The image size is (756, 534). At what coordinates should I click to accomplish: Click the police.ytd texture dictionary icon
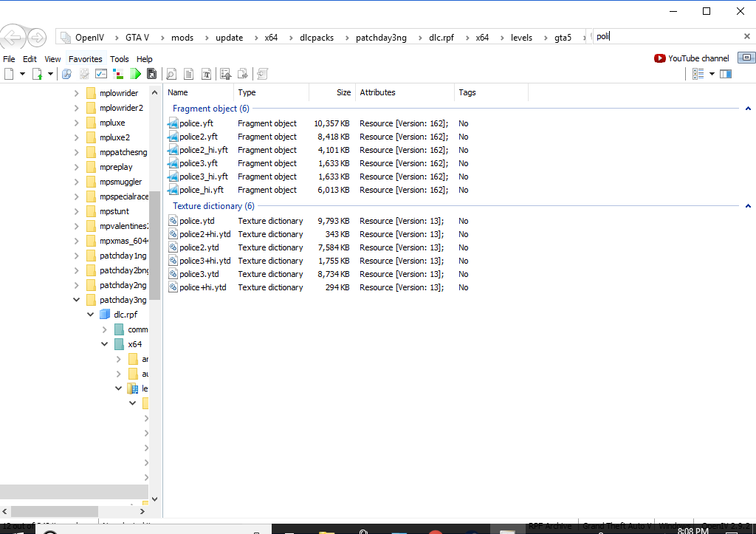[x=173, y=221]
